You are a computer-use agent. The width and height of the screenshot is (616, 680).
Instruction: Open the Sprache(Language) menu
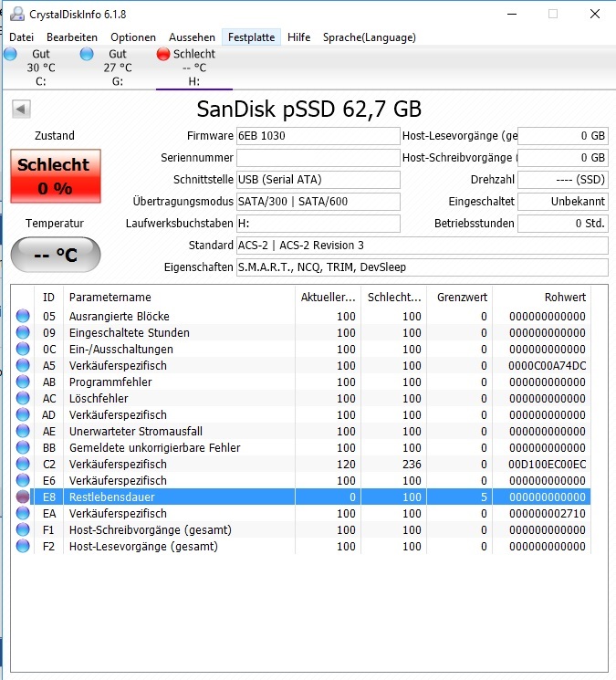[370, 37]
